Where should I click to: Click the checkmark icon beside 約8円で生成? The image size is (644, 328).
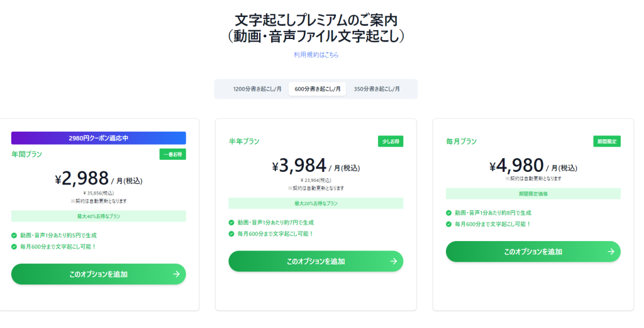[x=449, y=213]
